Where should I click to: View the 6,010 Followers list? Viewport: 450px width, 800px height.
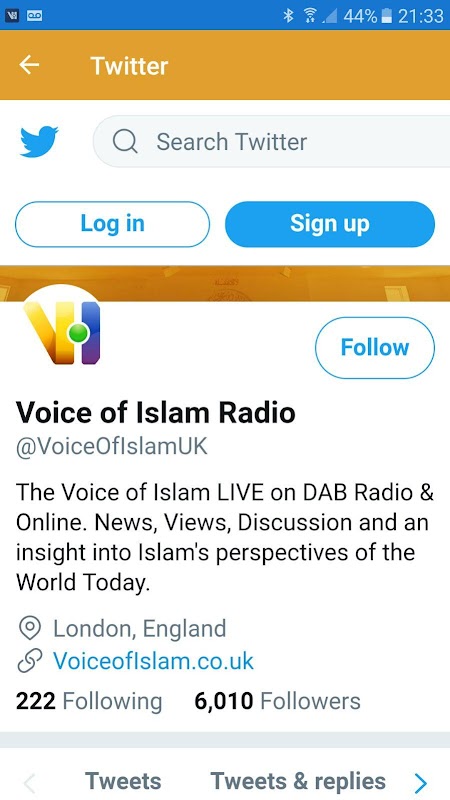point(277,701)
